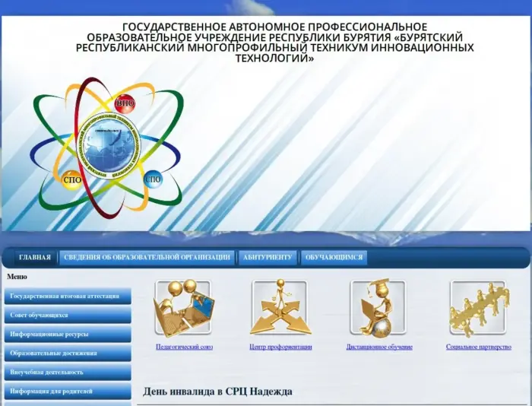Click the Дистанционное обучение graduate icon
Image resolution: width=532 pixels, height=406 pixels.
pyautogui.click(x=378, y=308)
